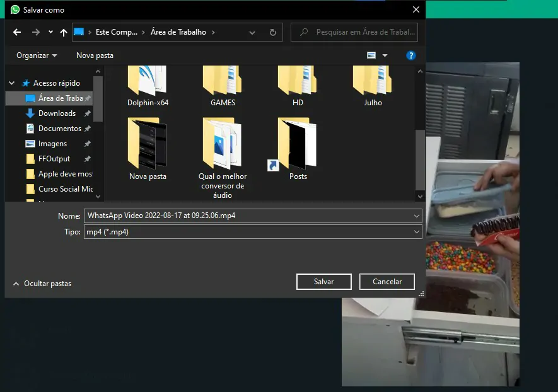
Task: Navigate up one folder level
Action: click(x=63, y=32)
